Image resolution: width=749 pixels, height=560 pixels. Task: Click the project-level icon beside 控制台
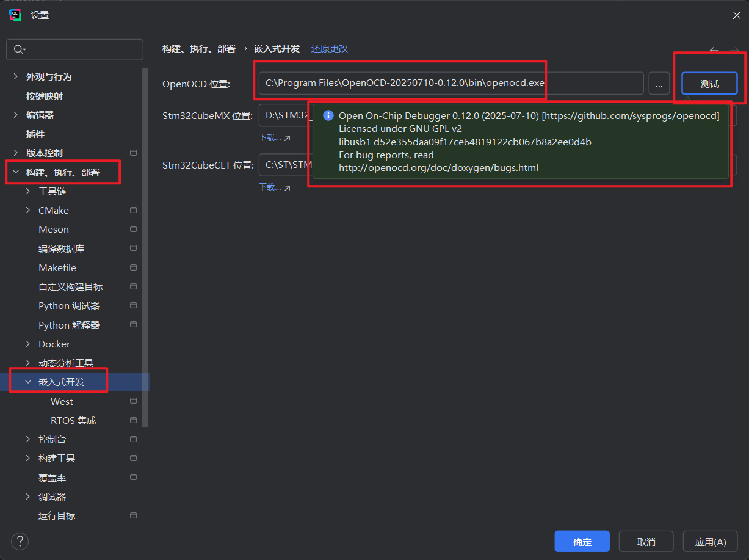133,439
